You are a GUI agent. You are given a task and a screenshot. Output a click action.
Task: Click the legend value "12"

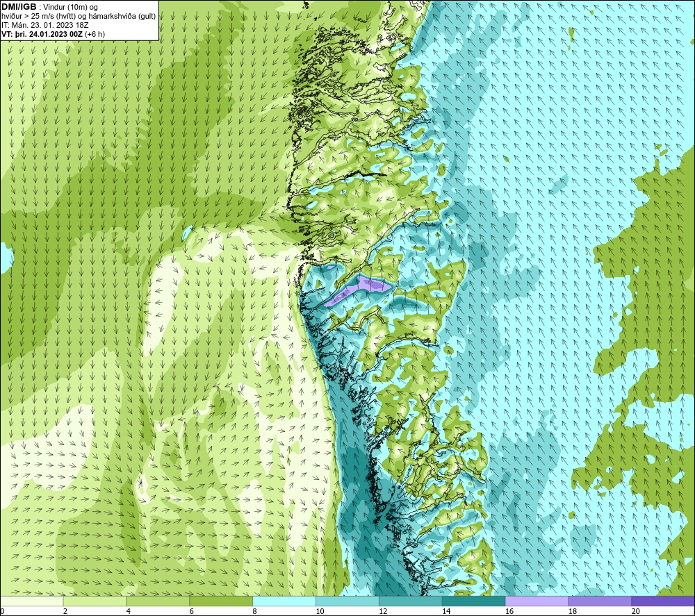(383, 611)
